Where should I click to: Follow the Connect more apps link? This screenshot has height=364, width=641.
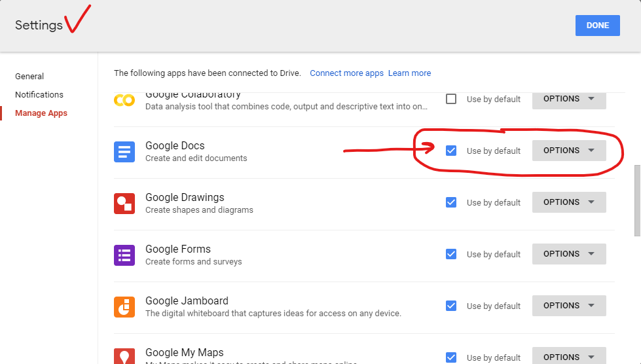coord(346,73)
